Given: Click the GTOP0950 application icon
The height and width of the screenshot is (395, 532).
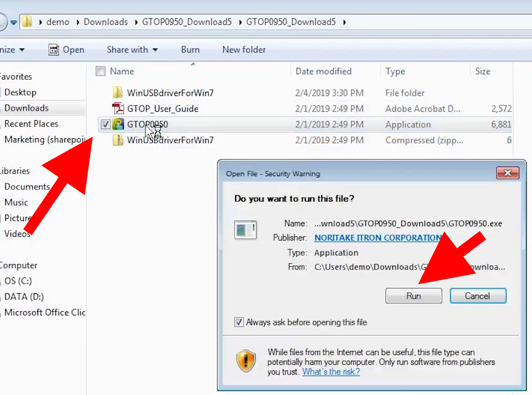Looking at the screenshot, I should (x=118, y=124).
